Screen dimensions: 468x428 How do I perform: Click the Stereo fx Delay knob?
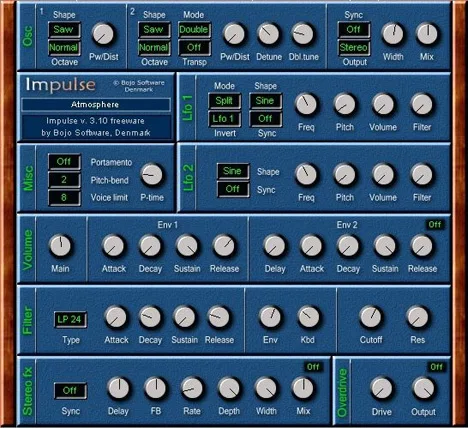(119, 389)
